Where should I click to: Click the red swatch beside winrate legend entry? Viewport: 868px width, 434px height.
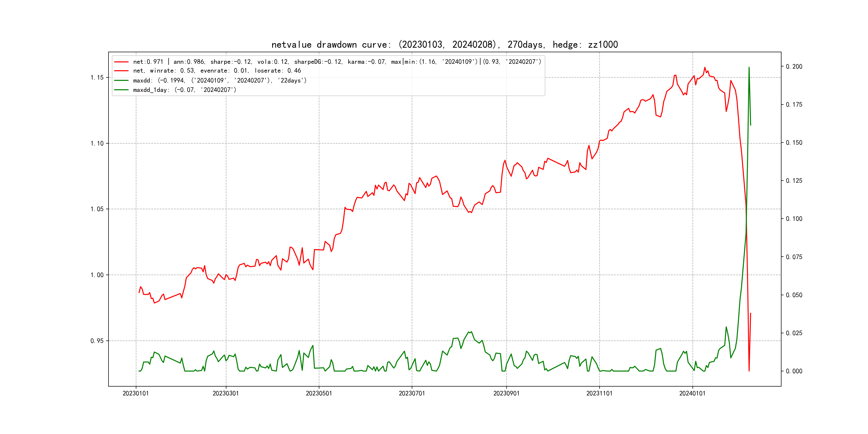pos(121,71)
